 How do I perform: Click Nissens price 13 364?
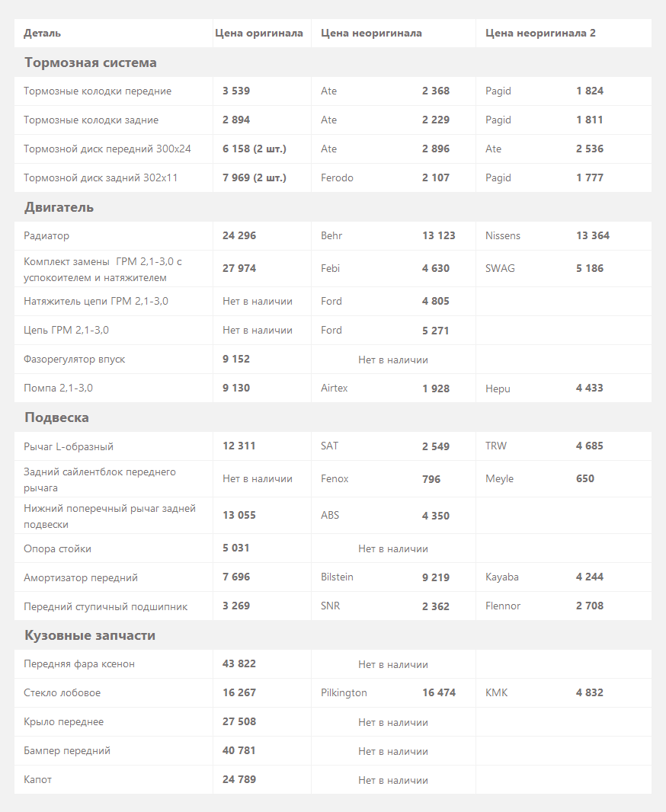(592, 235)
